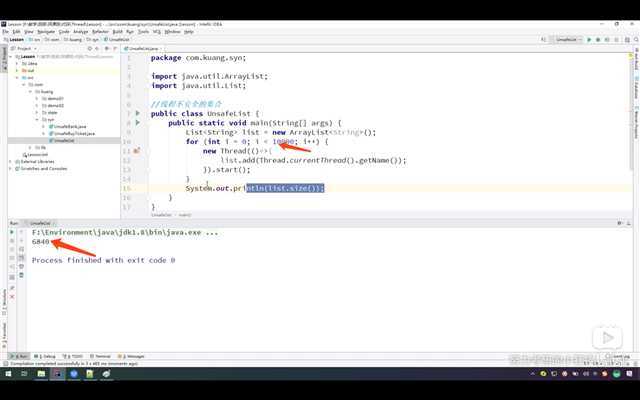This screenshot has width=640, height=400.
Task: Click run gutter icon beside class UnsafeList
Action: pos(138,113)
